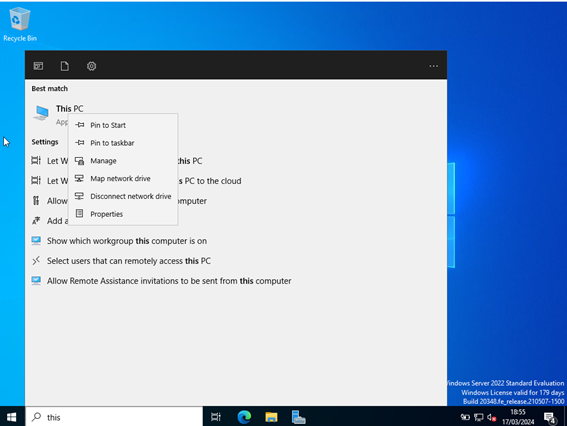Select the Documents filter icon
Screen dimensions: 567x426
pos(65,66)
